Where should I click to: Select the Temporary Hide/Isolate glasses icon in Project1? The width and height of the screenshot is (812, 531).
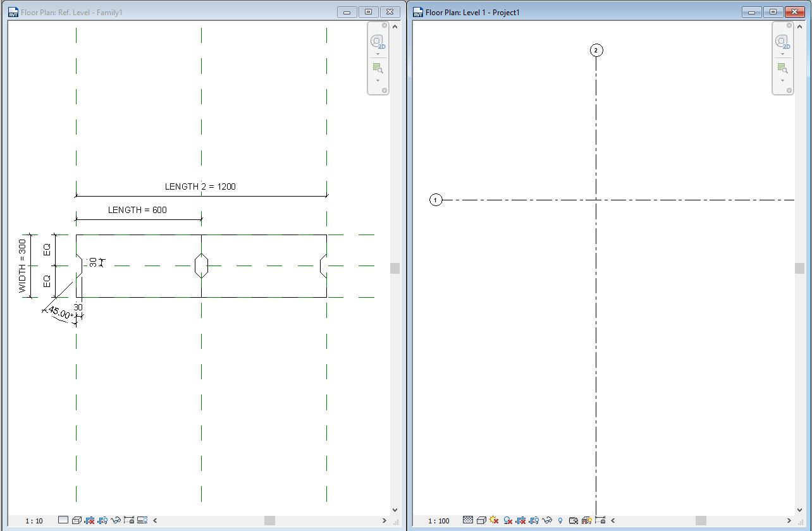547,520
